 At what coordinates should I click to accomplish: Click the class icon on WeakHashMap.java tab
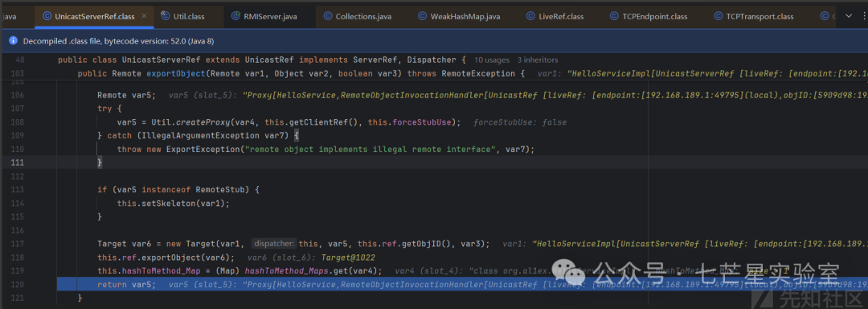pyautogui.click(x=423, y=17)
